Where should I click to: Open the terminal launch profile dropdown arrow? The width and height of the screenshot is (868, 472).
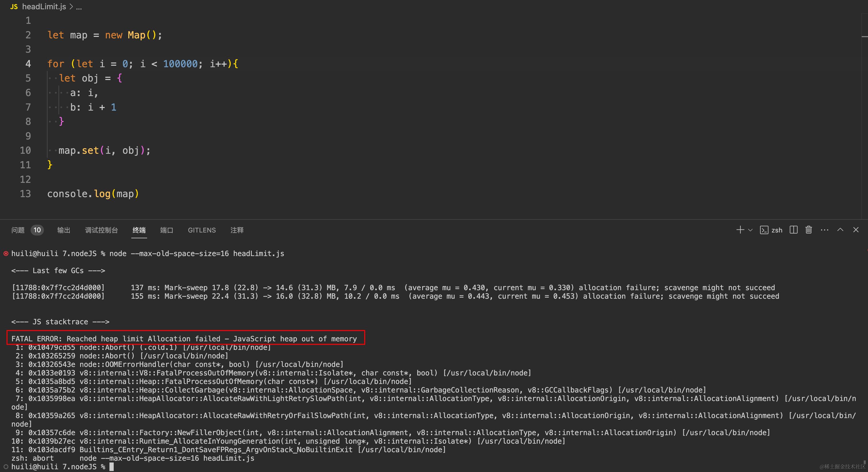point(750,230)
